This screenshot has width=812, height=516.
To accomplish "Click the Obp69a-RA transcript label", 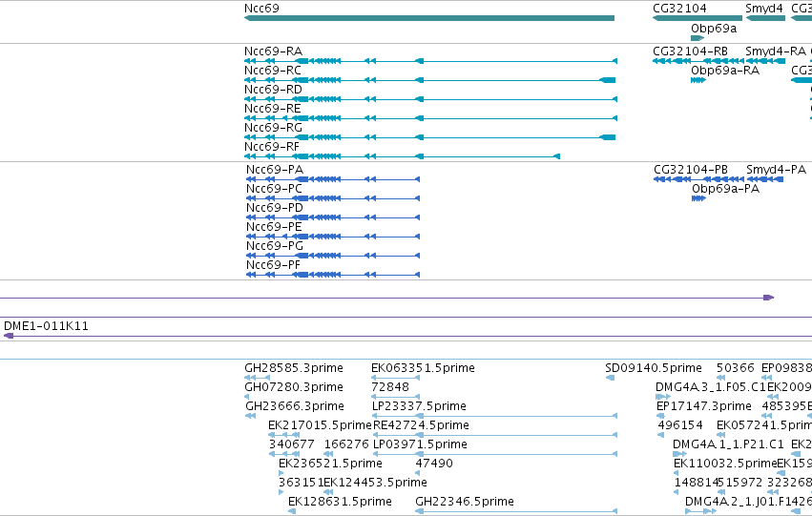I will coord(725,71).
